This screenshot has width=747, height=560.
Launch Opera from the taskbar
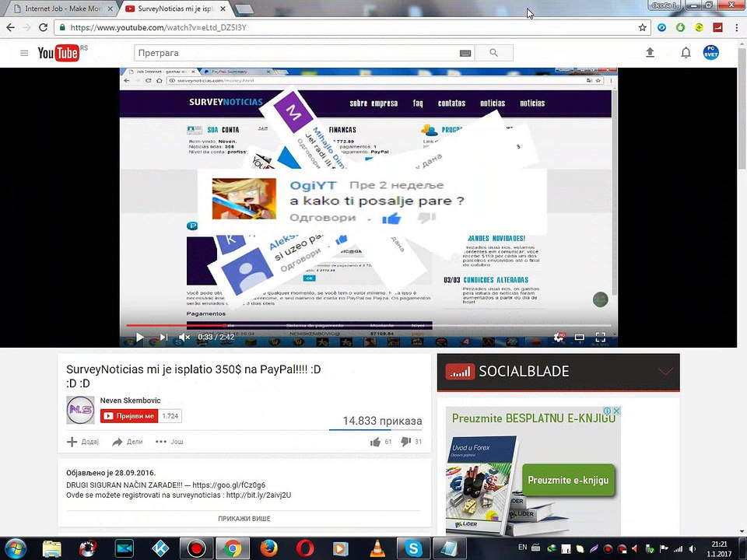coord(305,548)
